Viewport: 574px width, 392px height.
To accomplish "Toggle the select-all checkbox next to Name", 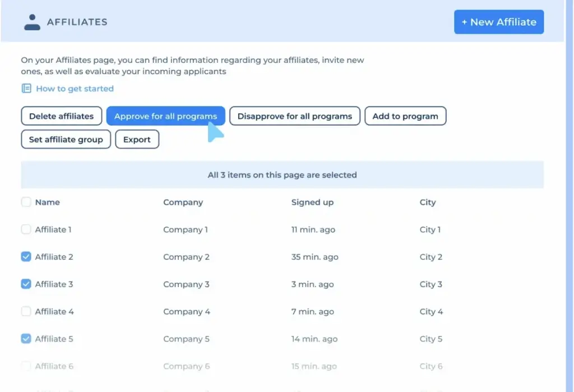I will click(x=26, y=202).
